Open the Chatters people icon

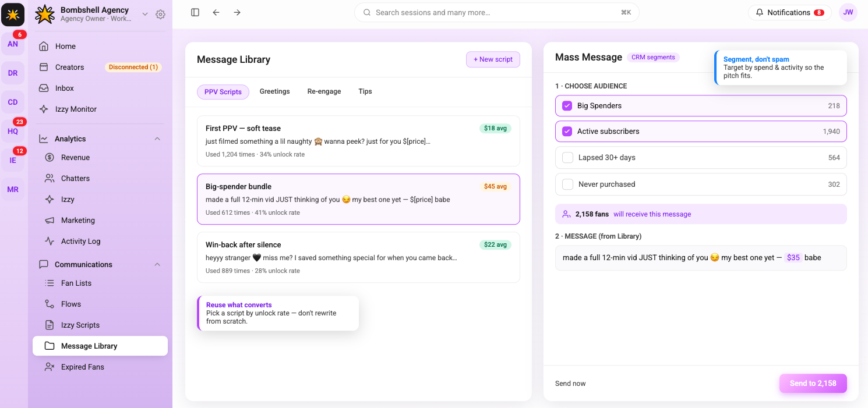coord(50,178)
